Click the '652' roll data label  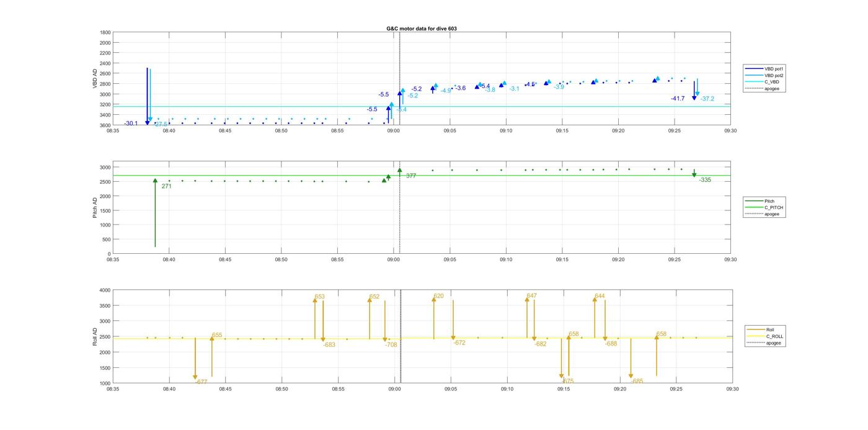pyautogui.click(x=374, y=297)
